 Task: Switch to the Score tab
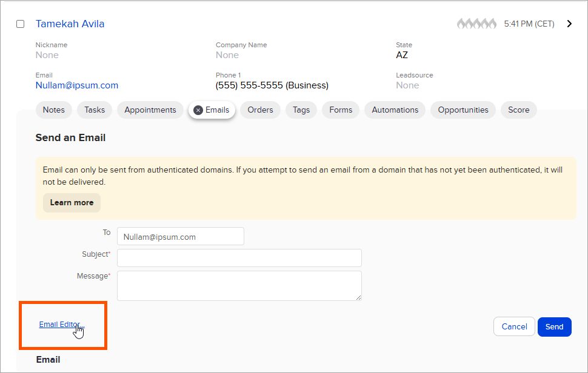[518, 110]
